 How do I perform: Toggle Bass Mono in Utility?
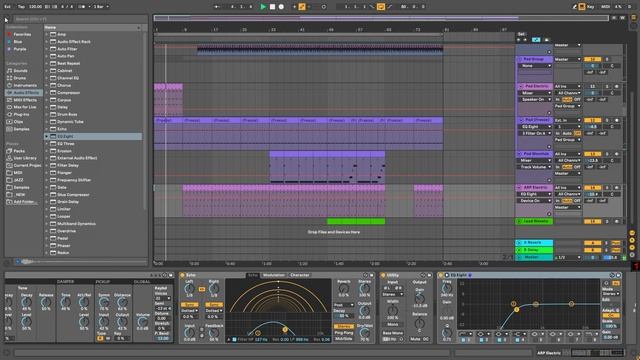tap(393, 333)
